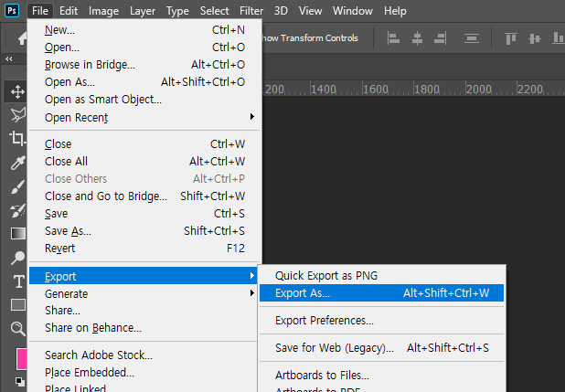Open the 3D menu
The image size is (565, 392).
click(x=281, y=11)
